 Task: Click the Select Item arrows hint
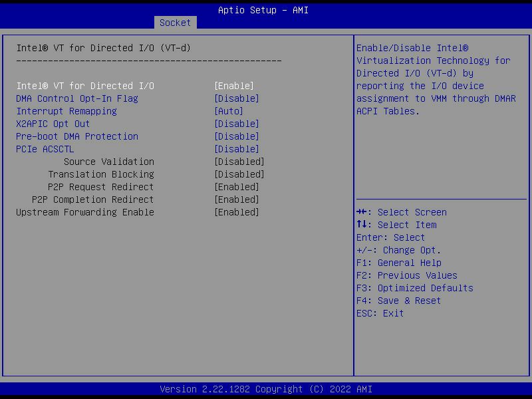tap(396, 225)
